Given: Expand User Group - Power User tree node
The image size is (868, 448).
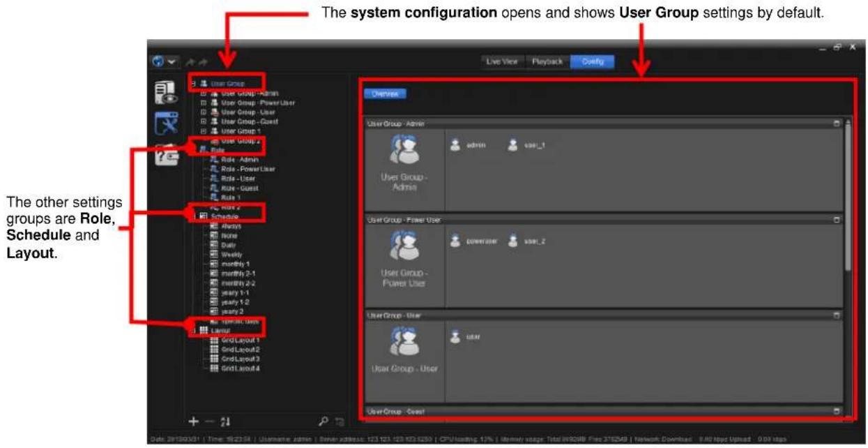Looking at the screenshot, I should tap(204, 103).
